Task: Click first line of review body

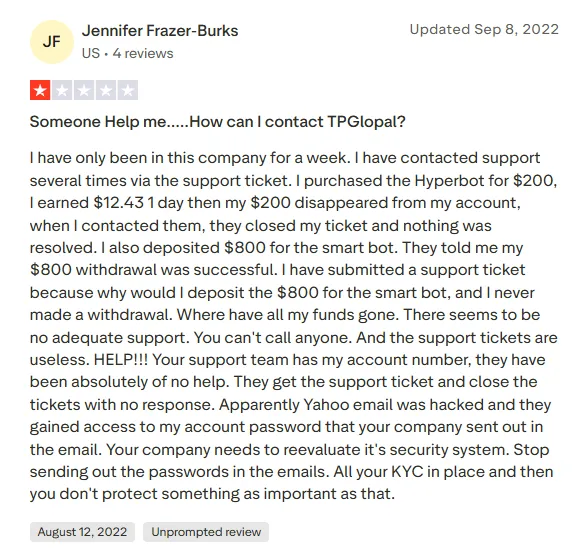Action: point(285,158)
